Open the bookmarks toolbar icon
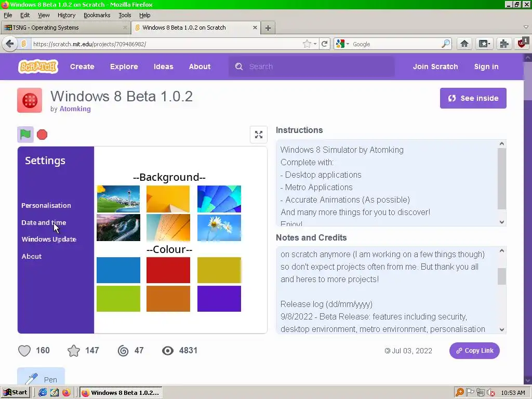 click(x=484, y=44)
